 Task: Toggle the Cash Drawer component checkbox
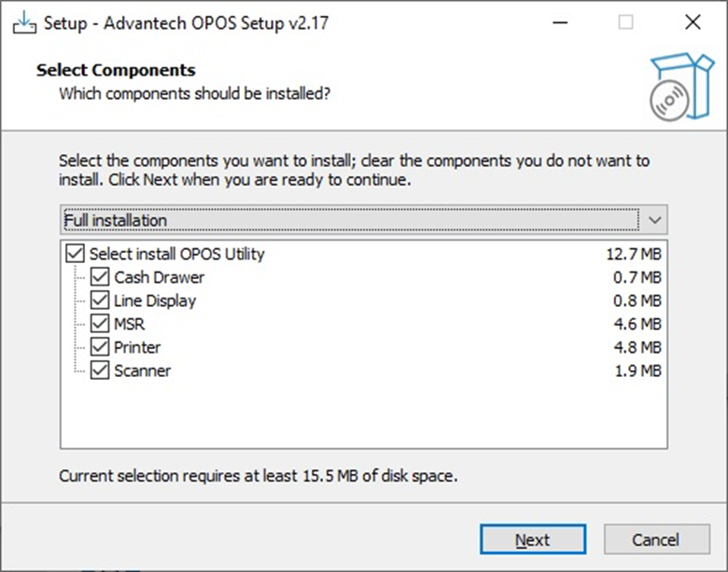100,277
